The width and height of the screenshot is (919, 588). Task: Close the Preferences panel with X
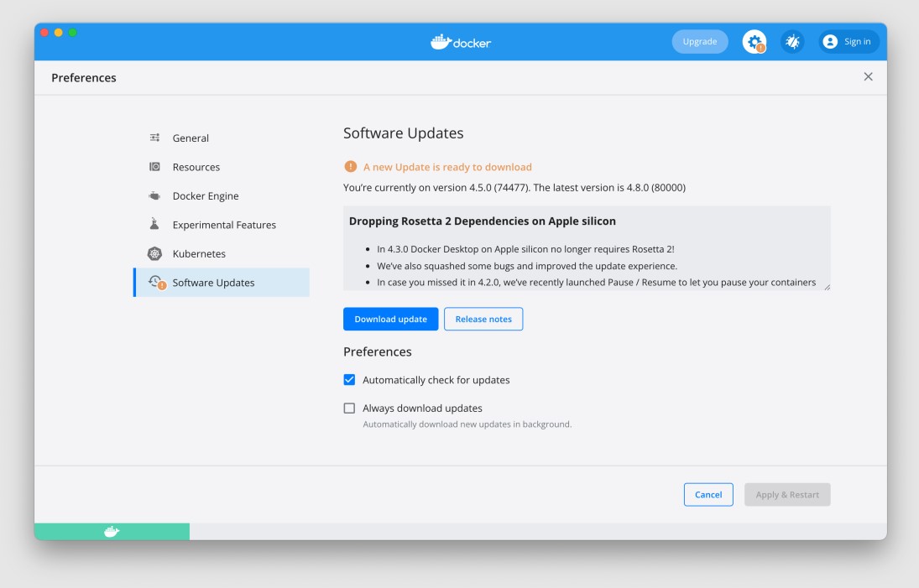coord(868,76)
